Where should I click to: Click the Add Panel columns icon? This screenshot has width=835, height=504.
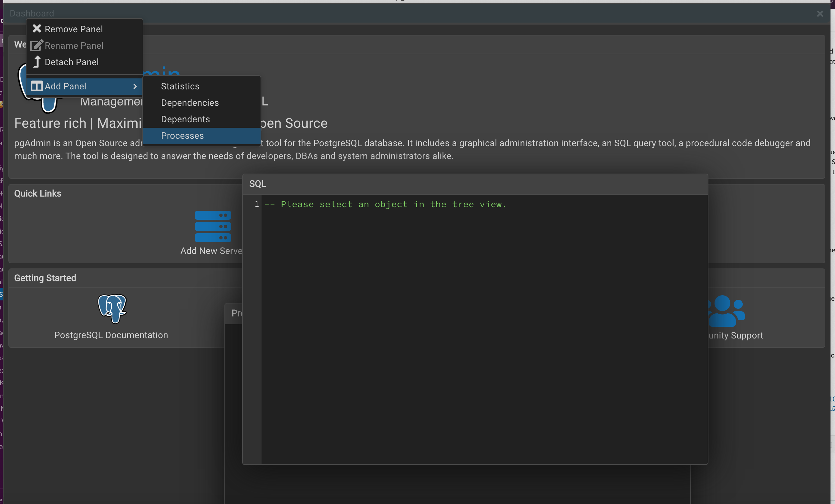coord(36,86)
